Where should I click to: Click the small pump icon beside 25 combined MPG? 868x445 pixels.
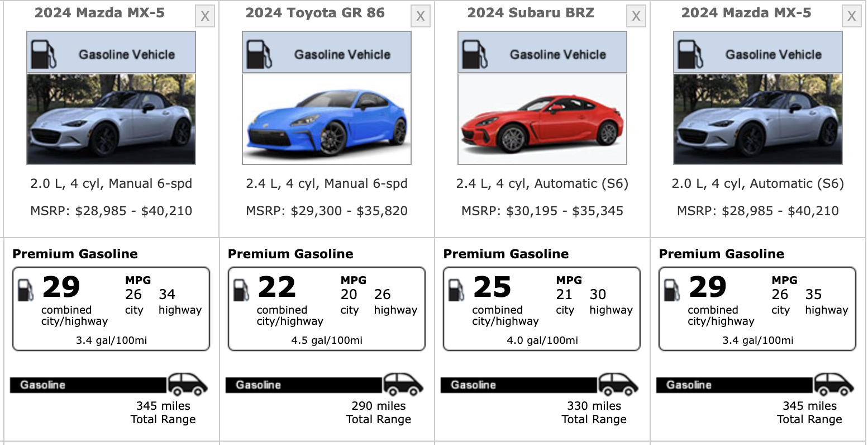coord(457,290)
